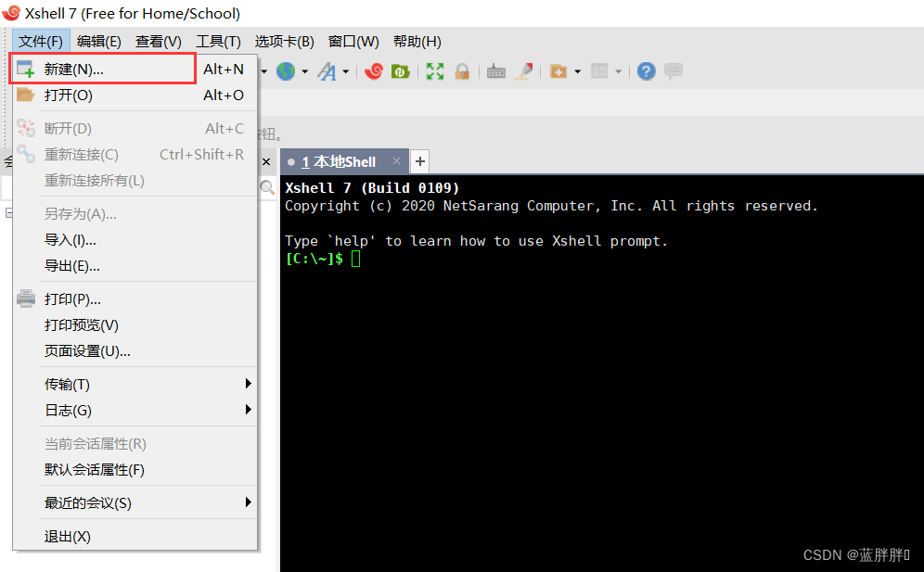Expand the font icon dropdown arrow
This screenshot has width=924, height=572.
pyautogui.click(x=345, y=72)
